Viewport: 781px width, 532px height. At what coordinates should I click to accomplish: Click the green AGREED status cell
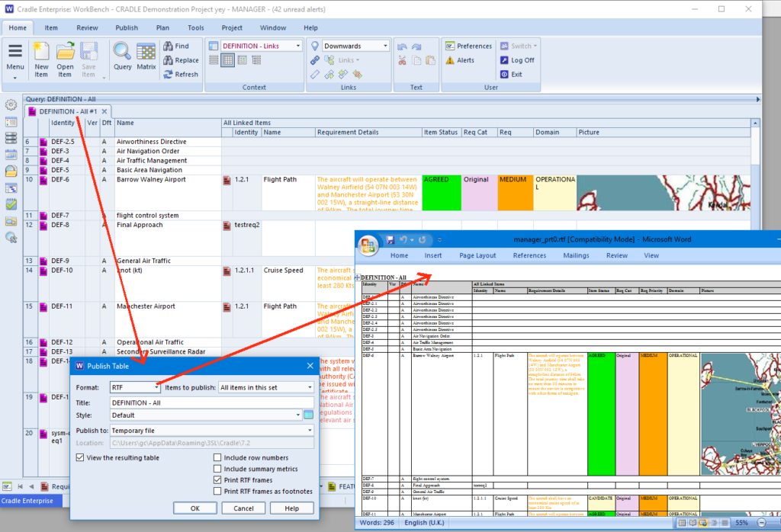click(x=442, y=193)
